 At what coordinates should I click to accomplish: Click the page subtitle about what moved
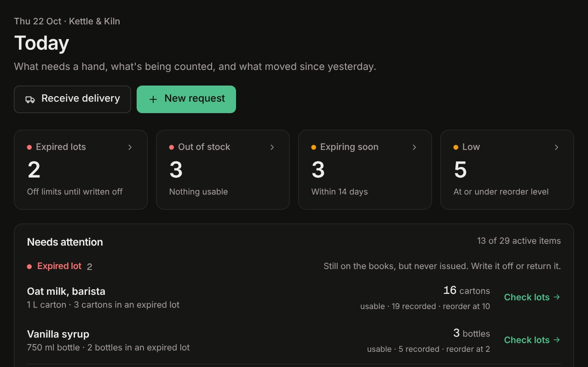195,66
